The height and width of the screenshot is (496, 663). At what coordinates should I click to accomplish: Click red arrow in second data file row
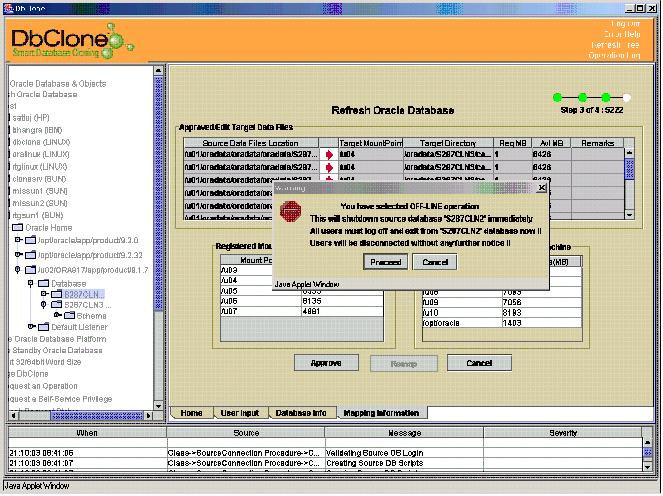click(329, 167)
